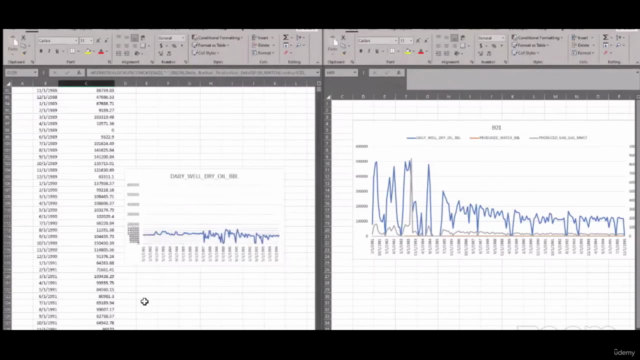640x360 pixels.
Task: Open font size dropdown in left window
Action: [x=91, y=40]
